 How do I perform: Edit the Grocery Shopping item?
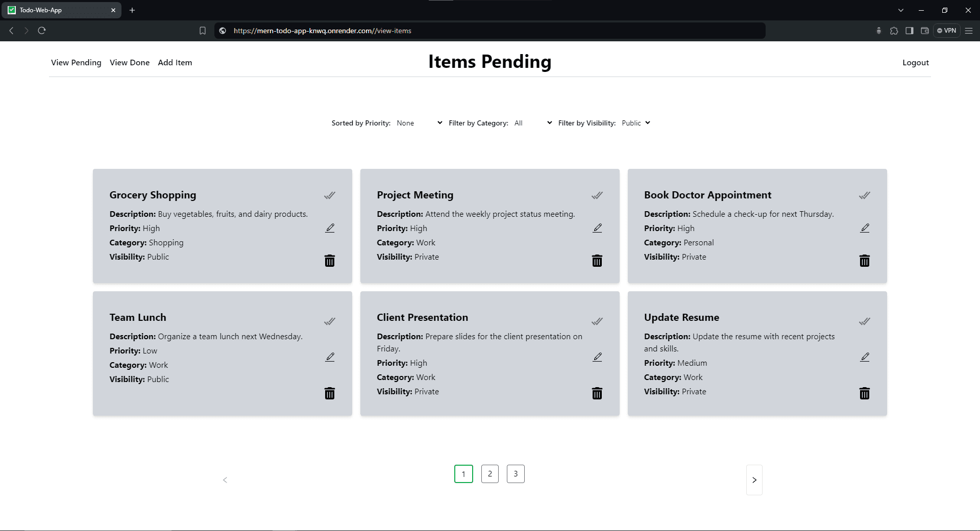[x=330, y=228]
